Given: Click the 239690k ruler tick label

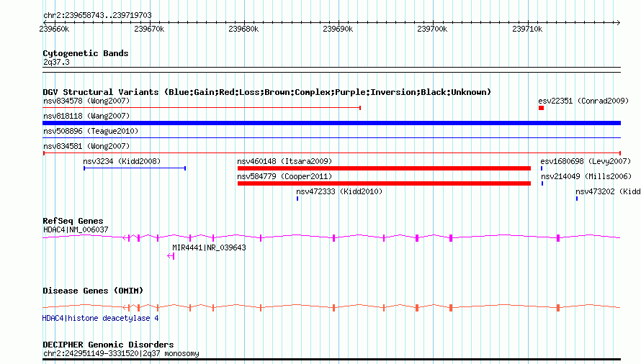Looking at the screenshot, I should point(338,29).
